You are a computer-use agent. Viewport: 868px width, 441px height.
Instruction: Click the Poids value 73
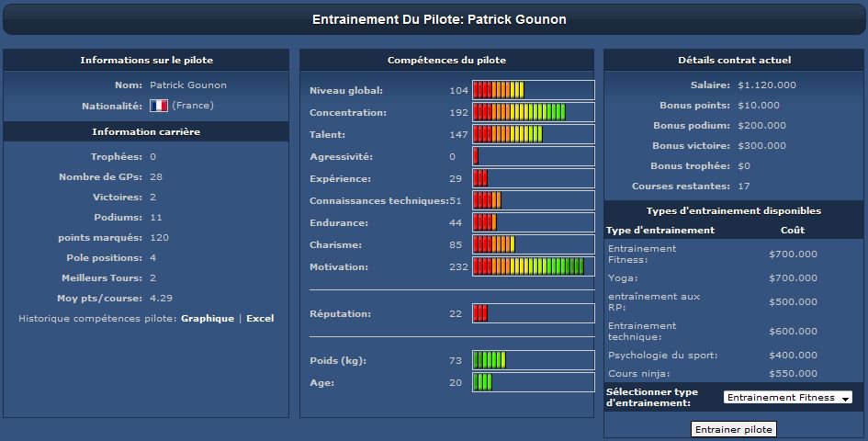coord(456,360)
